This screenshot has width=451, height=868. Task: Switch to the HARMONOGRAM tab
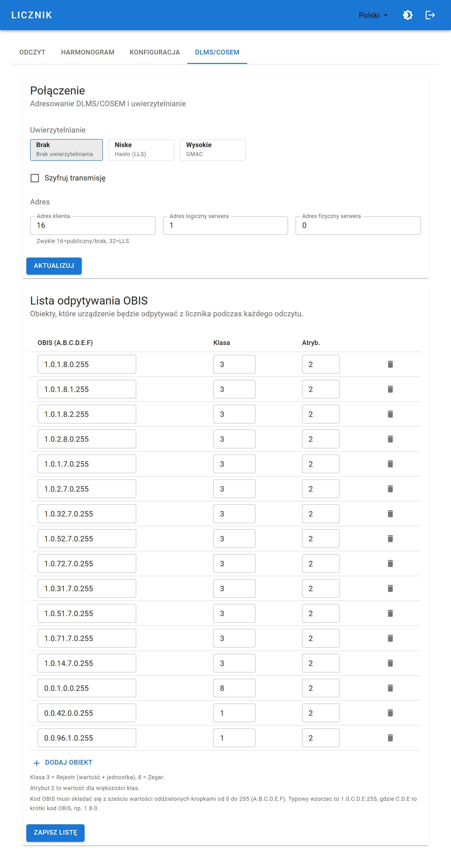88,52
